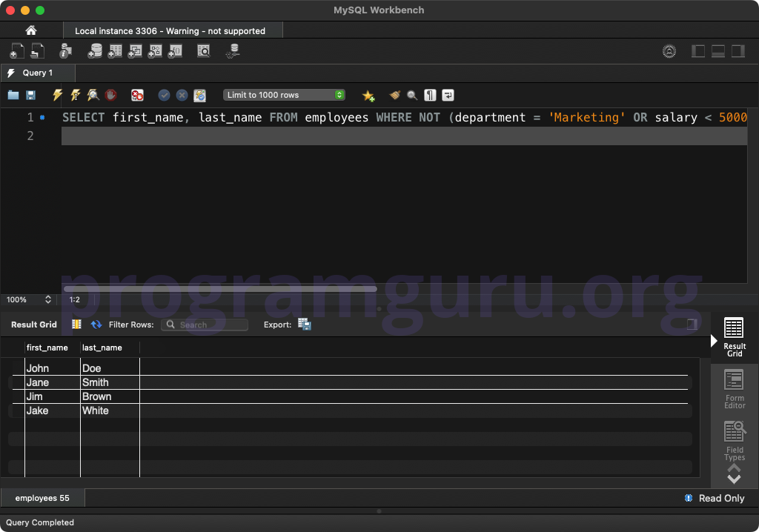Select the Jim cell
Screen dimensions: 759x532
[53, 396]
